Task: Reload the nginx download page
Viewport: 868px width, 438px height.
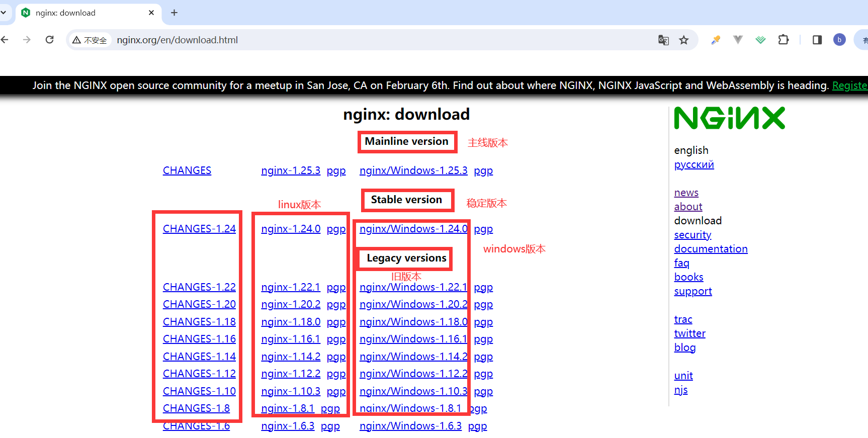Action: [x=49, y=40]
